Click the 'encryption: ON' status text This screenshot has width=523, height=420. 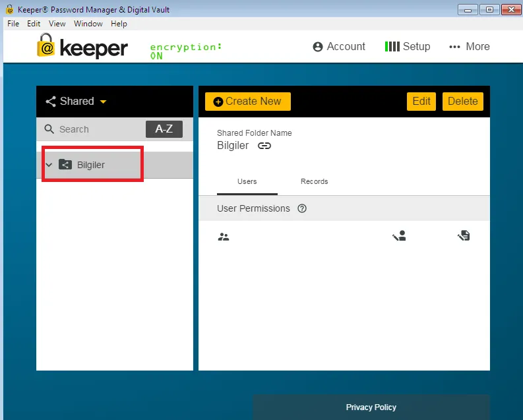pyautogui.click(x=186, y=51)
